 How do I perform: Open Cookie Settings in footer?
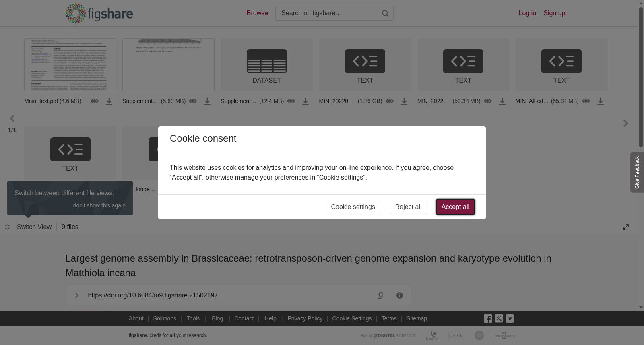(352, 318)
